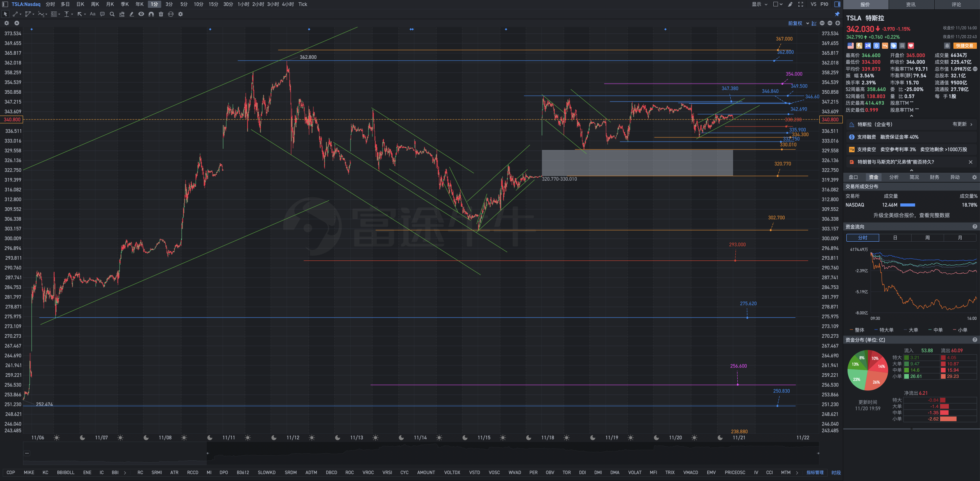Open the F10 company info

click(824, 4)
